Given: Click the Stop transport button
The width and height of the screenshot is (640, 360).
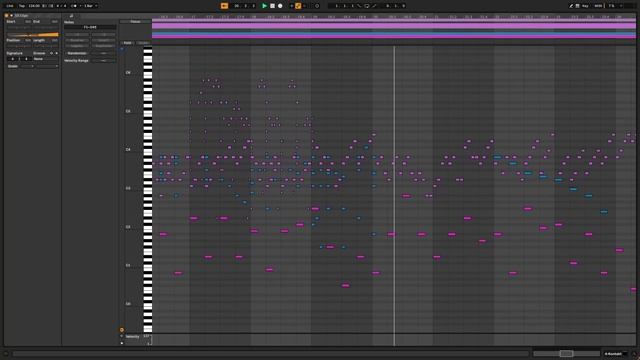Looking at the screenshot, I should 272,6.
